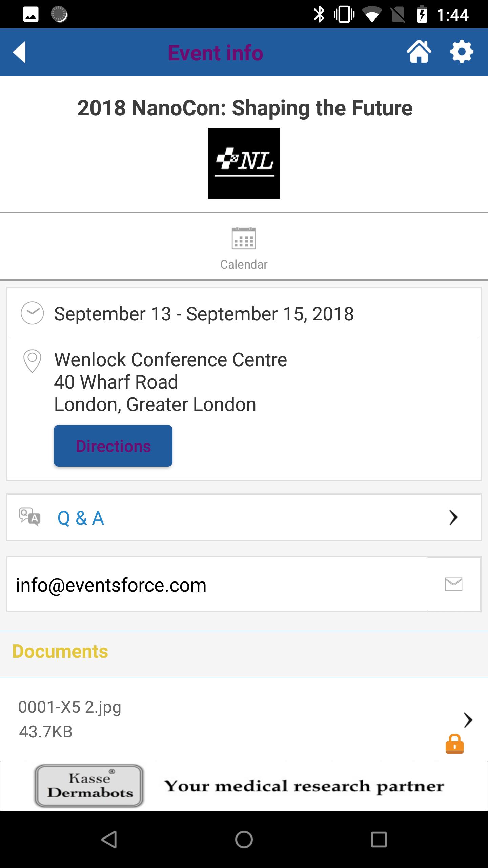
Task: Go to home via house icon
Action: point(419,52)
